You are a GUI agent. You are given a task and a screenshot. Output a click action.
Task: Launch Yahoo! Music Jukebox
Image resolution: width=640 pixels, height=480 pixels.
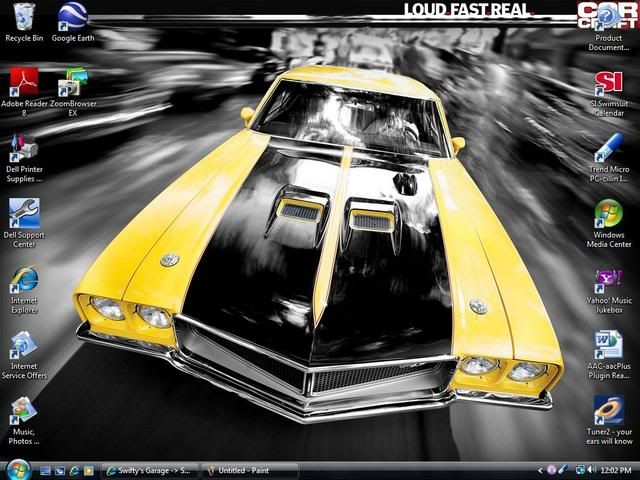click(x=608, y=279)
